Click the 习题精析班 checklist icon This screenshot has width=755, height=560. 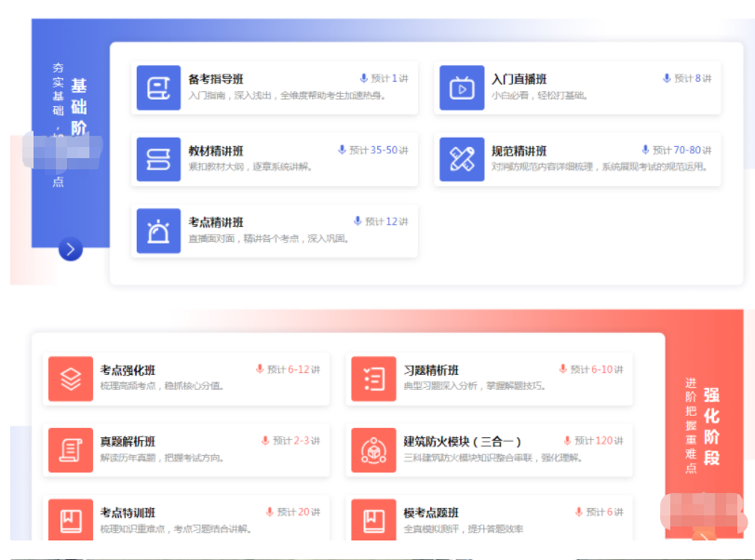(x=373, y=379)
